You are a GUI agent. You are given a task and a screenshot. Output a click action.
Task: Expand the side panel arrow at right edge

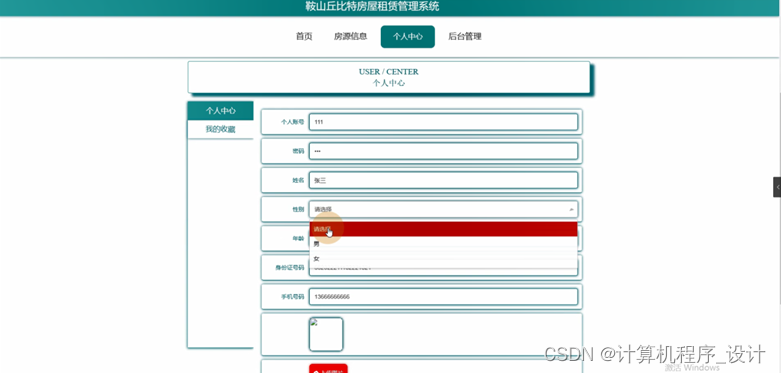[777, 187]
